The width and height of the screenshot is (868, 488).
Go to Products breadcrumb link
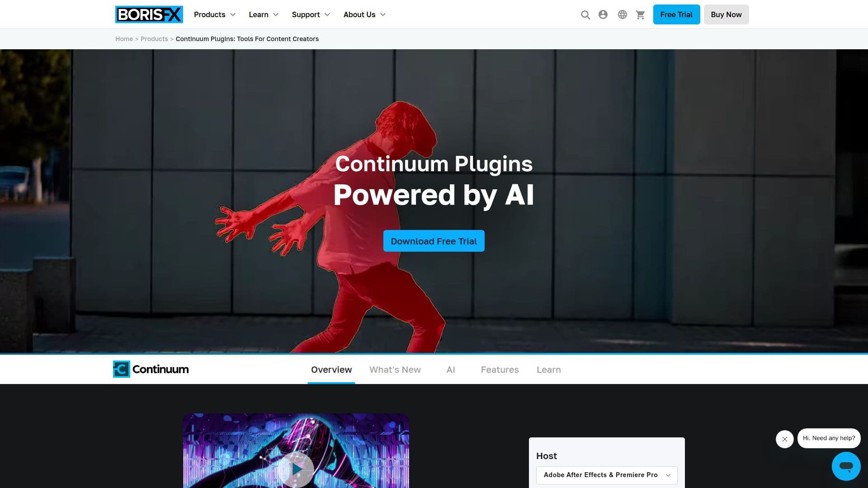click(x=154, y=39)
